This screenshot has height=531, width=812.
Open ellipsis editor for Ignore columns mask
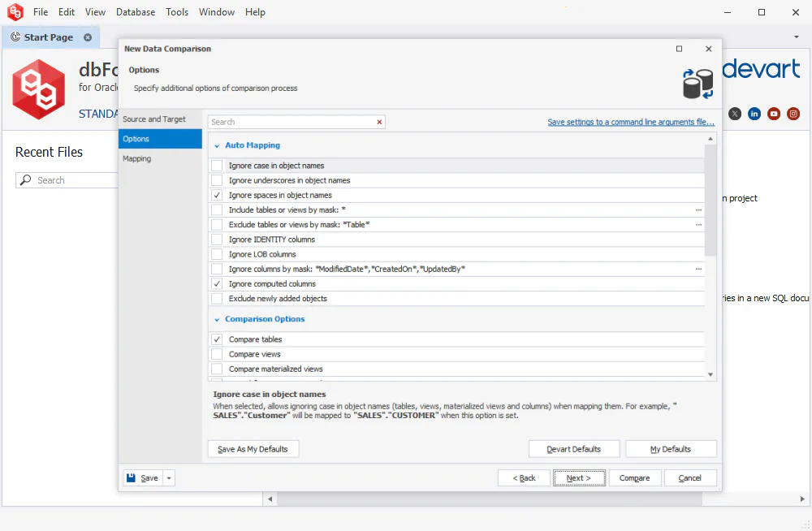[698, 269]
